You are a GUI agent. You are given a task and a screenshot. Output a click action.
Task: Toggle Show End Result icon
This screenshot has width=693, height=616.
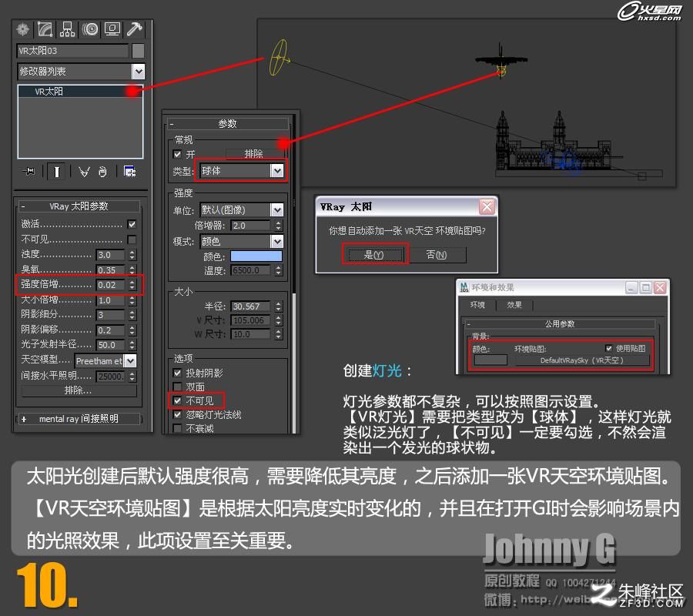(x=56, y=171)
